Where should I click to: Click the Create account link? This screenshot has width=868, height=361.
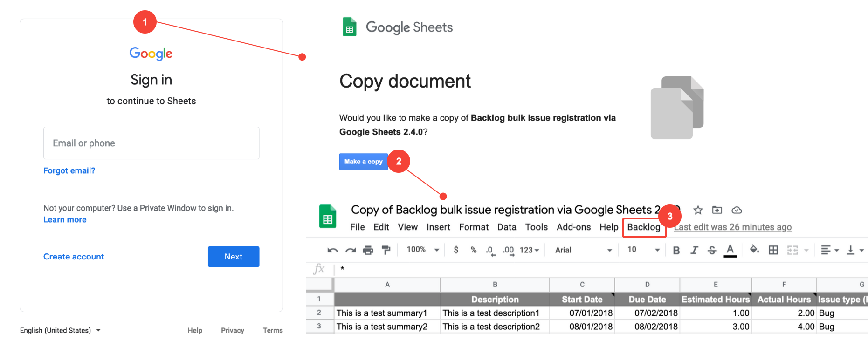coord(74,257)
